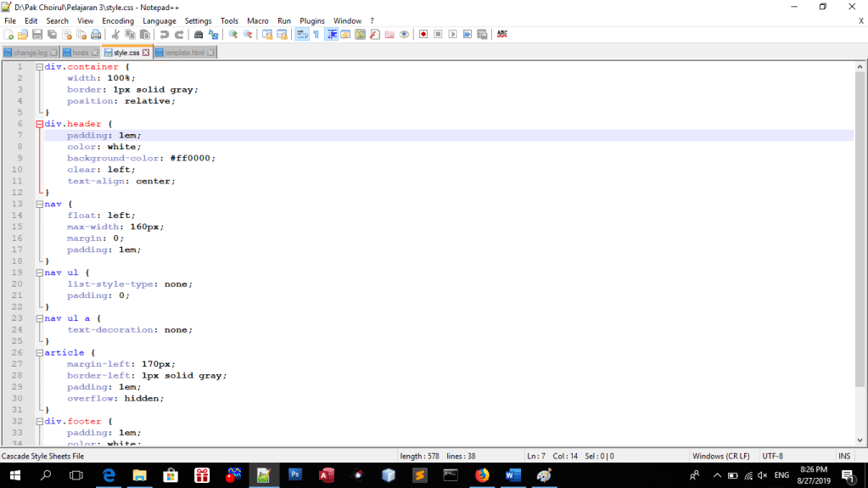This screenshot has height=488, width=868.
Task: Open Find with the binoculars icon
Action: (199, 35)
